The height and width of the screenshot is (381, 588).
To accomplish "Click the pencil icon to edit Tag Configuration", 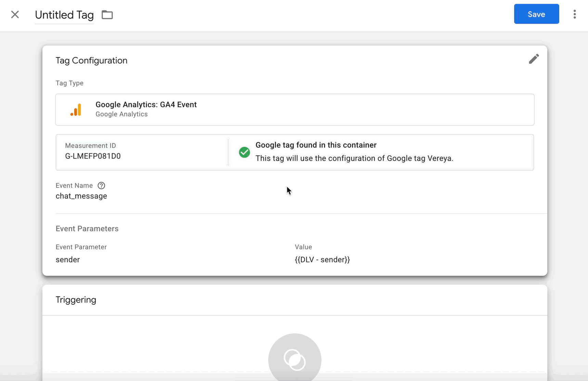I will point(533,59).
